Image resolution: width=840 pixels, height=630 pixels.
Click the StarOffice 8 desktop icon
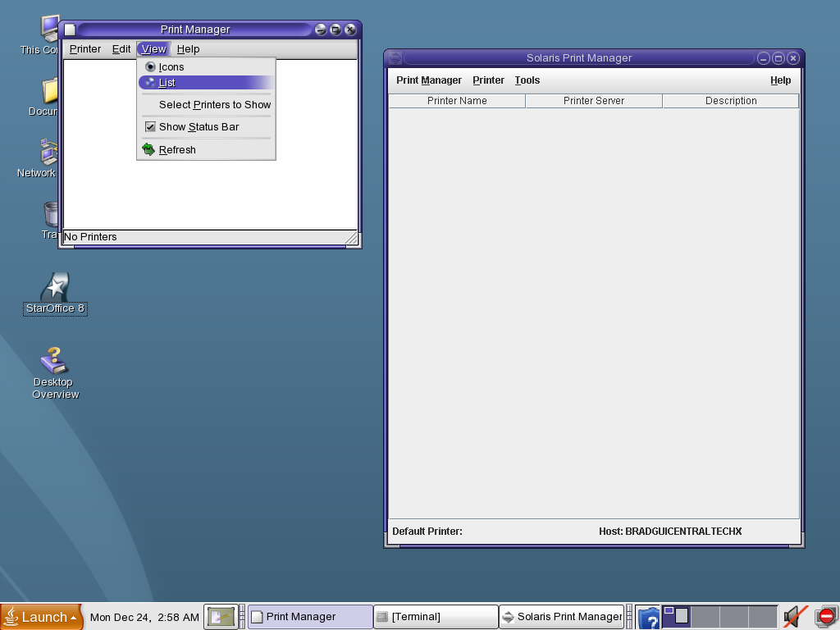55,294
